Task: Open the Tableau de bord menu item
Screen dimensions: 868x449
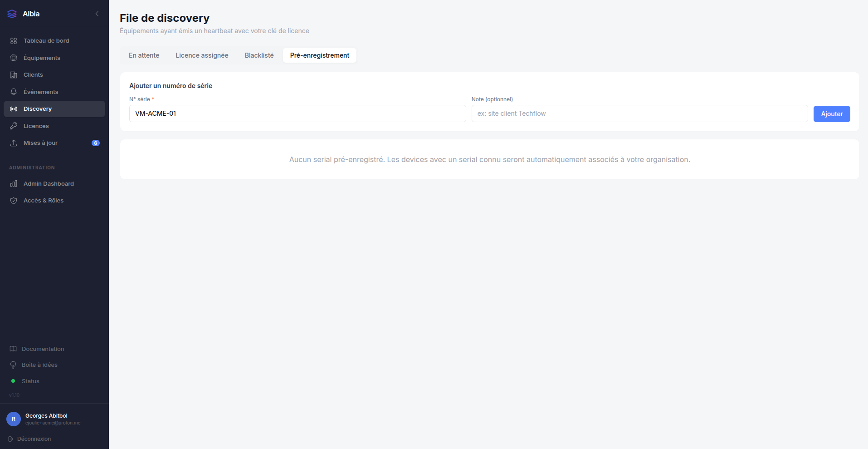Action: 54,41
